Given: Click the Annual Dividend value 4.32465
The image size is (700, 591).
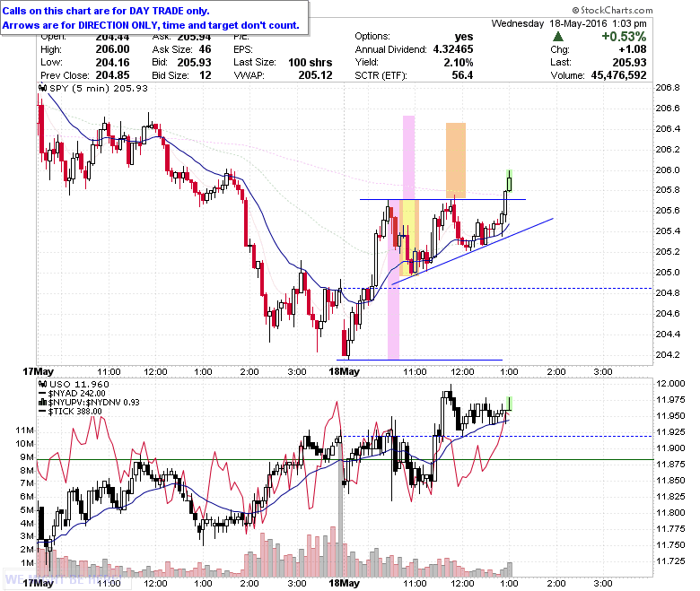Looking at the screenshot, I should click(x=453, y=49).
